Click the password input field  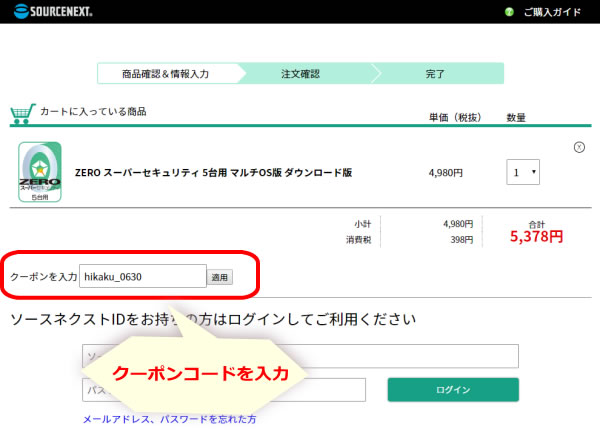pos(224,390)
